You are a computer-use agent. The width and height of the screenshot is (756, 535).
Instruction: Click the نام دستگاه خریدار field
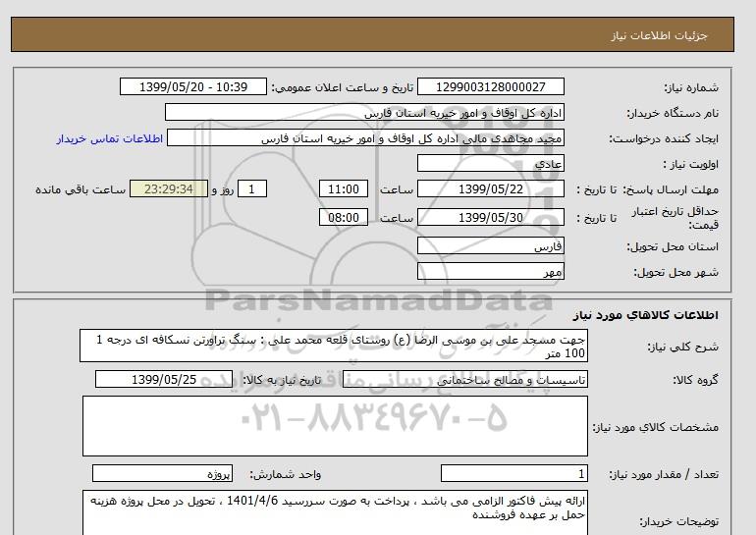(x=364, y=112)
